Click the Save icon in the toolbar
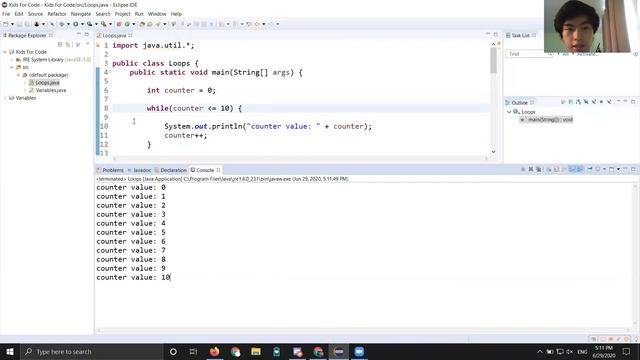This screenshot has width=640, height=360. pyautogui.click(x=19, y=24)
